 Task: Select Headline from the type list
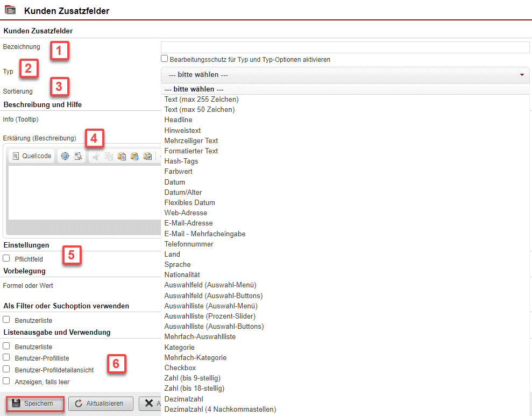(178, 120)
